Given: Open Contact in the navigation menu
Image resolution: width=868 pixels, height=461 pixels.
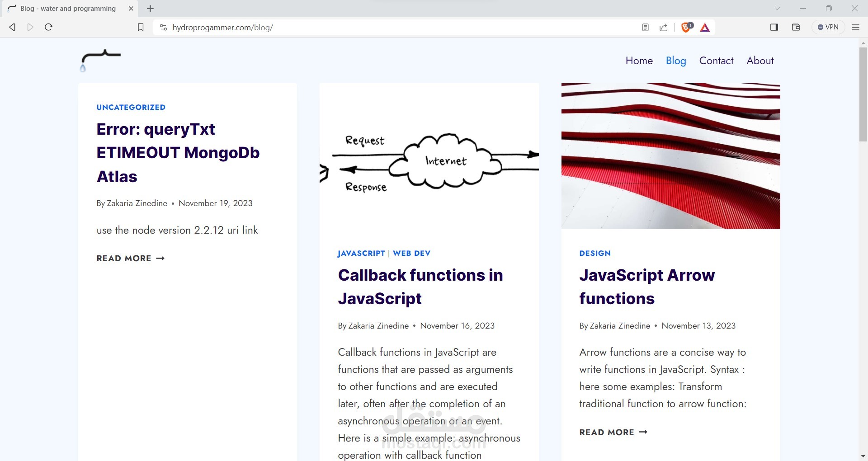Looking at the screenshot, I should click(716, 61).
